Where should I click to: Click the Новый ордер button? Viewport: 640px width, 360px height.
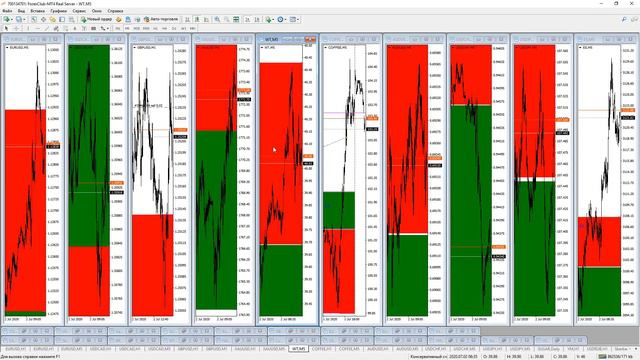(x=97, y=19)
